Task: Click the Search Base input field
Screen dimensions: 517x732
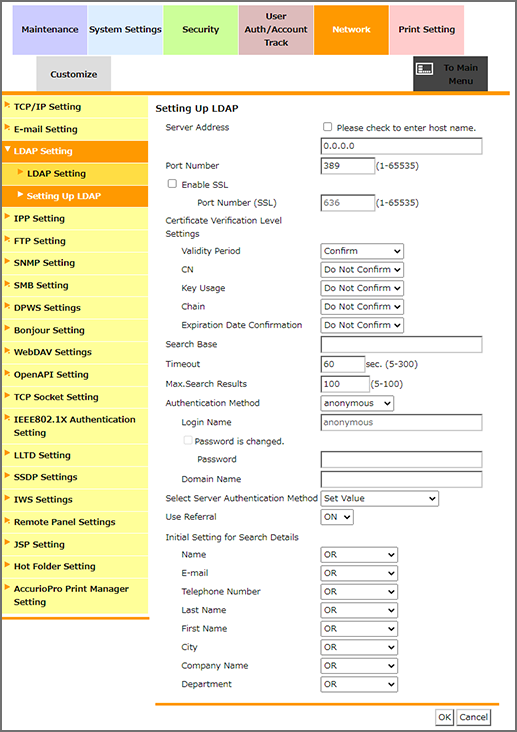Action: click(x=402, y=345)
